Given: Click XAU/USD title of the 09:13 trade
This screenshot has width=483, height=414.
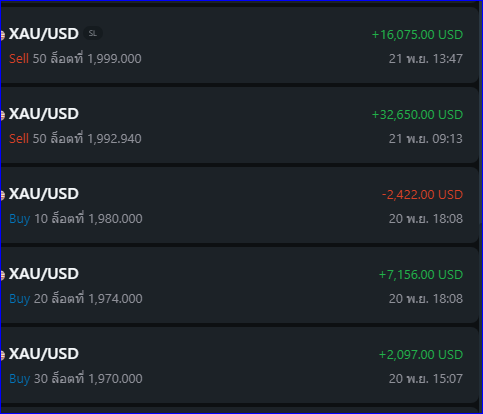Looking at the screenshot, I should (44, 114).
